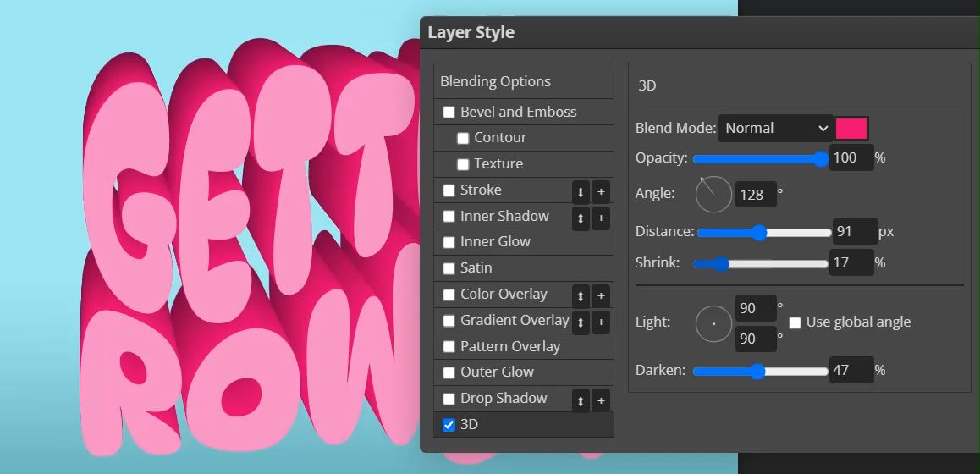Select the Outer Glow style row
The image size is (980, 474).
point(524,372)
